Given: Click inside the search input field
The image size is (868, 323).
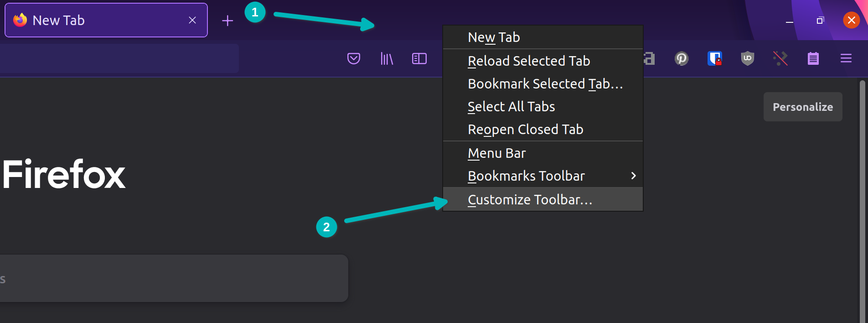Looking at the screenshot, I should (x=173, y=278).
